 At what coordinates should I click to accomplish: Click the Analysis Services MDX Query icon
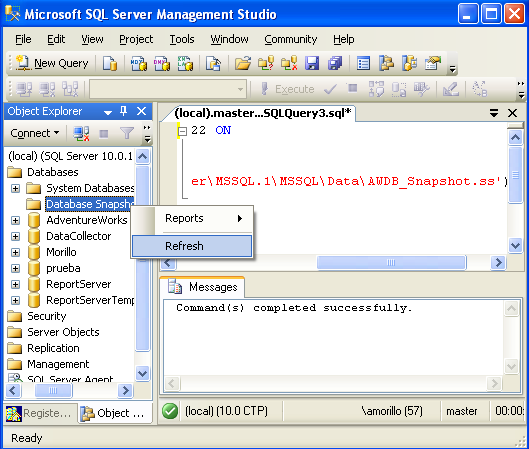tap(139, 63)
